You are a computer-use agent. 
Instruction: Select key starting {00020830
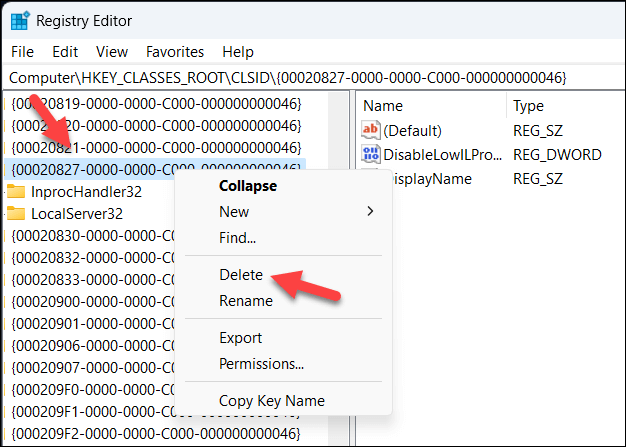[93, 236]
